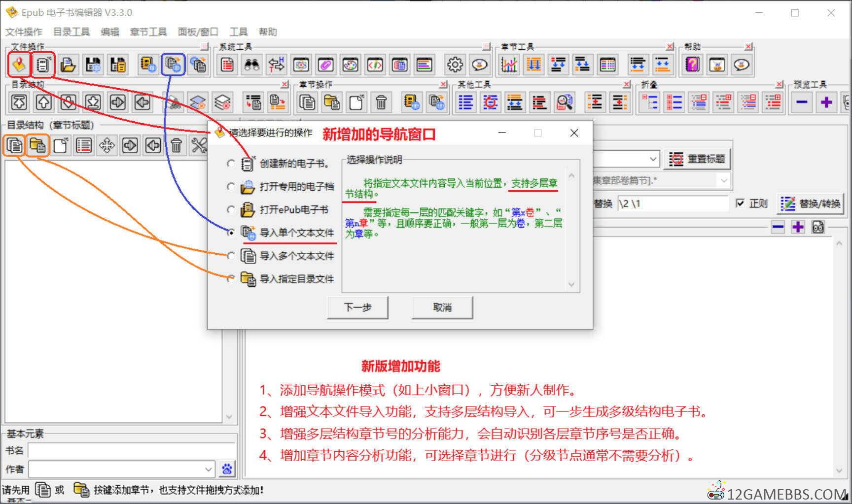This screenshot has width=852, height=504.
Task: Click the purple plus icon in 预览工具
Action: [x=826, y=102]
